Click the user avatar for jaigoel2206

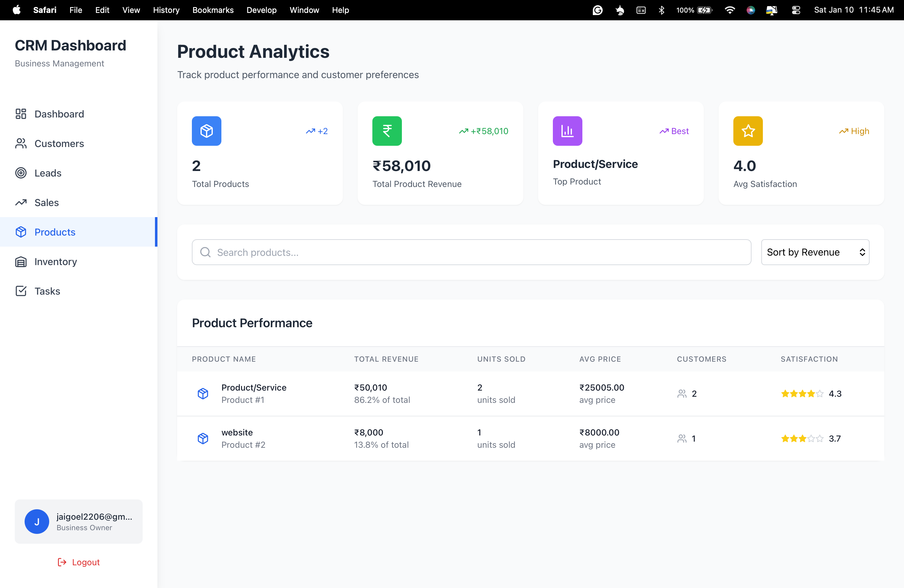37,522
